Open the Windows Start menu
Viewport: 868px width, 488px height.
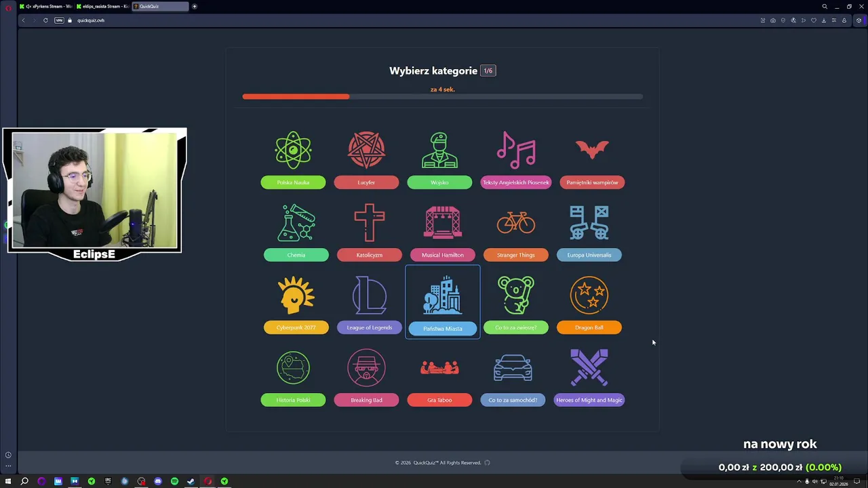(x=8, y=481)
